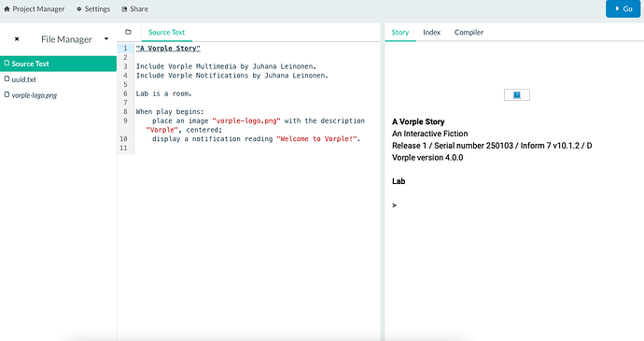The image size is (644, 341).
Task: Click the file icon next to uuid.txt
Action: 7,79
